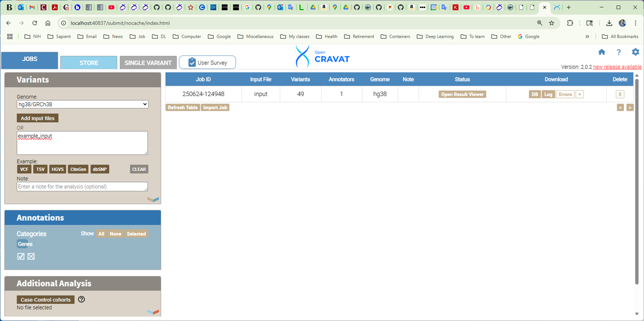
Task: Delete job 250624-124948 with X button
Action: pyautogui.click(x=620, y=95)
